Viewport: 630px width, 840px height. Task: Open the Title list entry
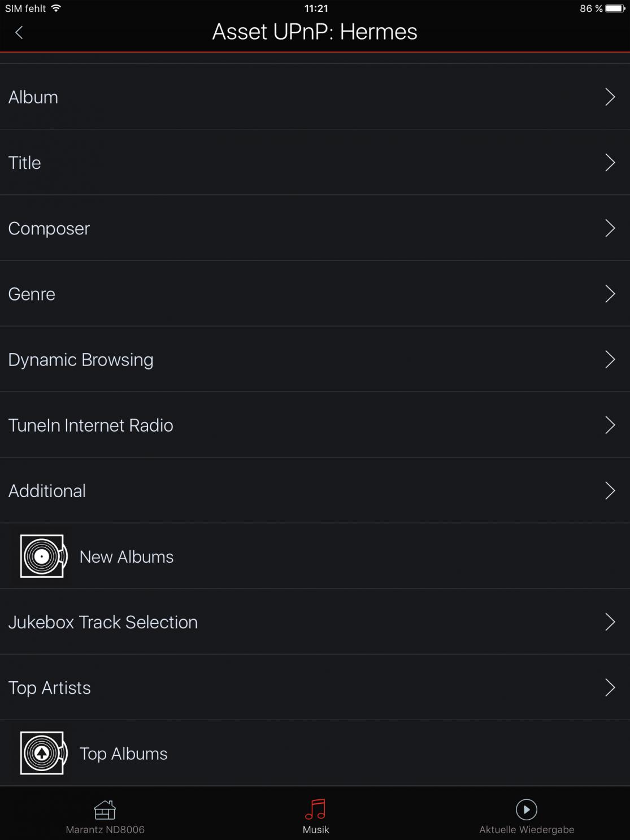(25, 163)
